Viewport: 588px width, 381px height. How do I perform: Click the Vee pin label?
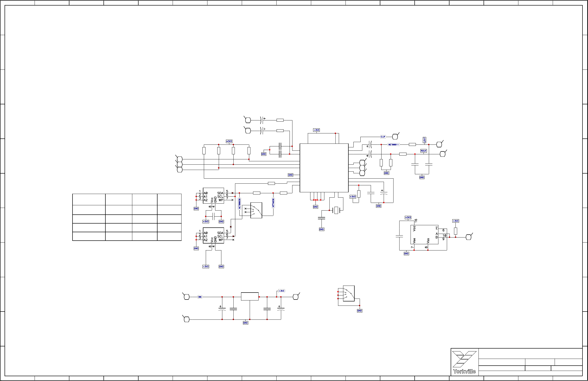414,241
